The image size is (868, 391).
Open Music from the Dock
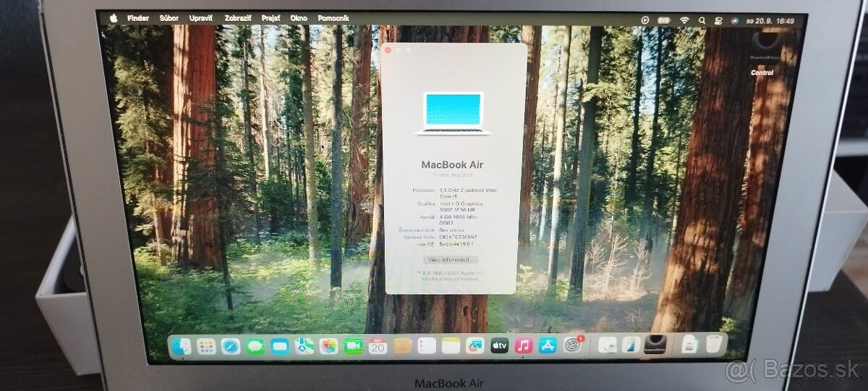pyautogui.click(x=524, y=346)
